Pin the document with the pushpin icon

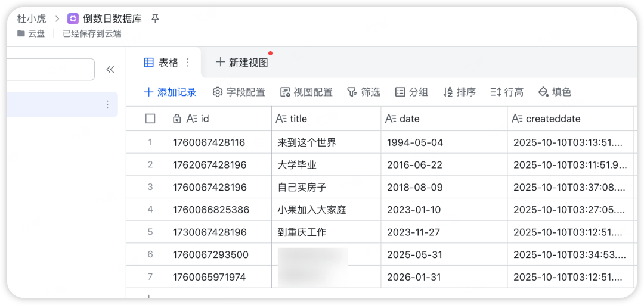[155, 19]
